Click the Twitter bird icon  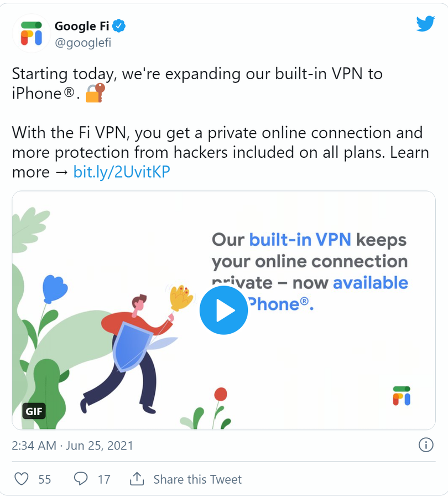click(x=425, y=24)
